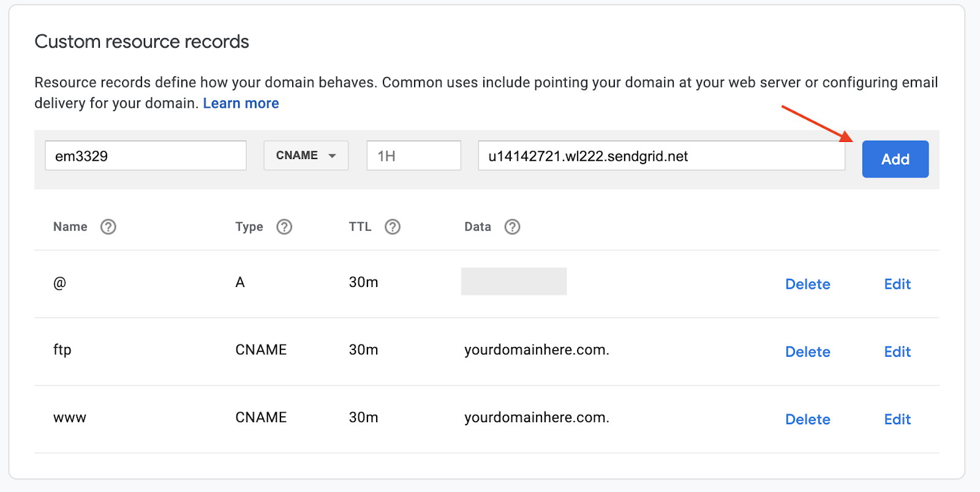Screen dimensions: 980x492
Task: Delete the www CNAME record
Action: [807, 419]
